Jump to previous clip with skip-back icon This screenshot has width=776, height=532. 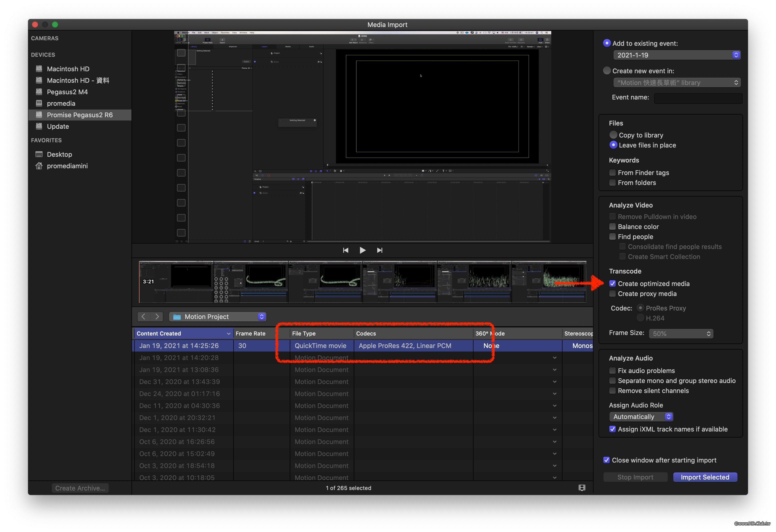(345, 250)
